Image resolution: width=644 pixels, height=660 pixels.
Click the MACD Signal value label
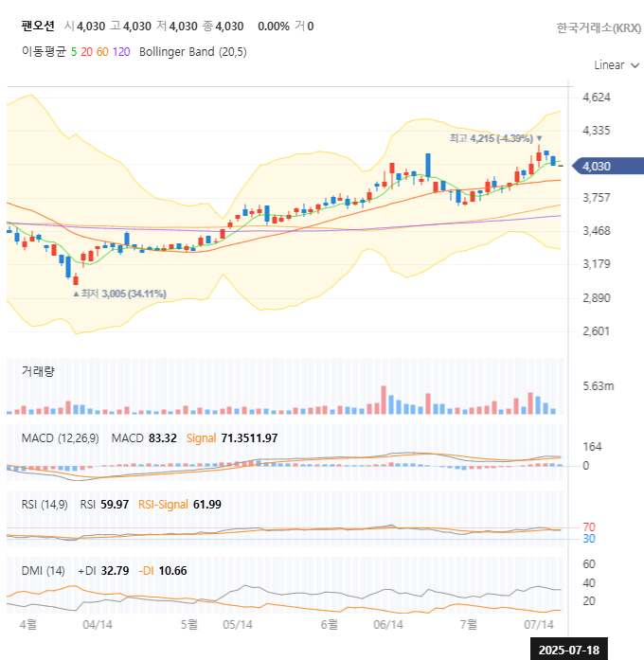[201, 438]
